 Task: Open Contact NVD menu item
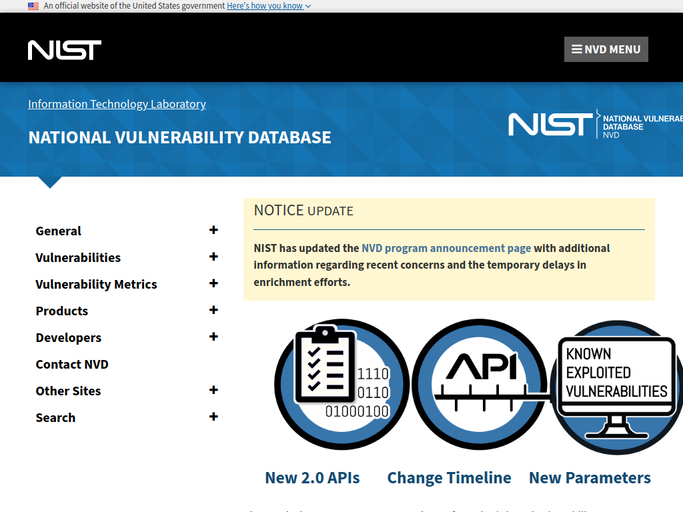[x=72, y=364]
